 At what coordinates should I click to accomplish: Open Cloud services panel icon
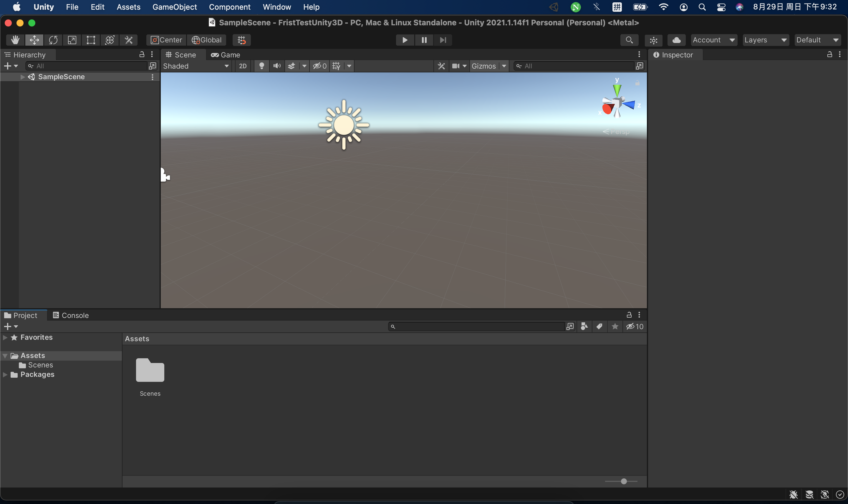(x=676, y=40)
